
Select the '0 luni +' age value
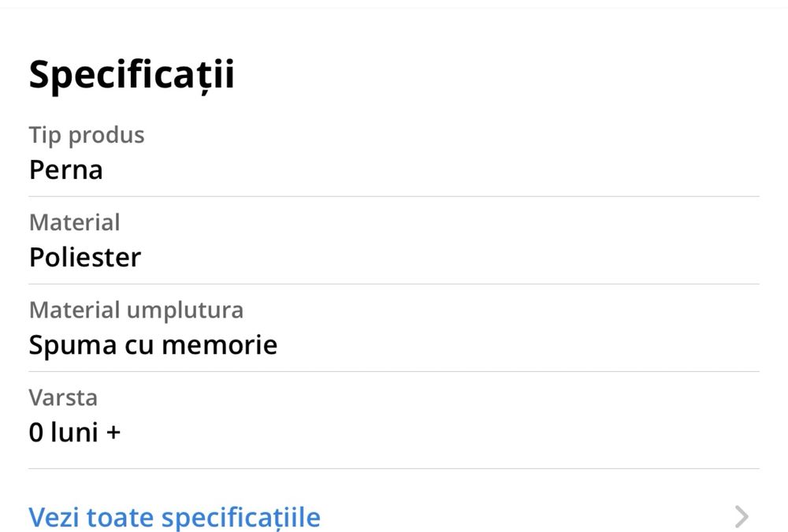75,432
